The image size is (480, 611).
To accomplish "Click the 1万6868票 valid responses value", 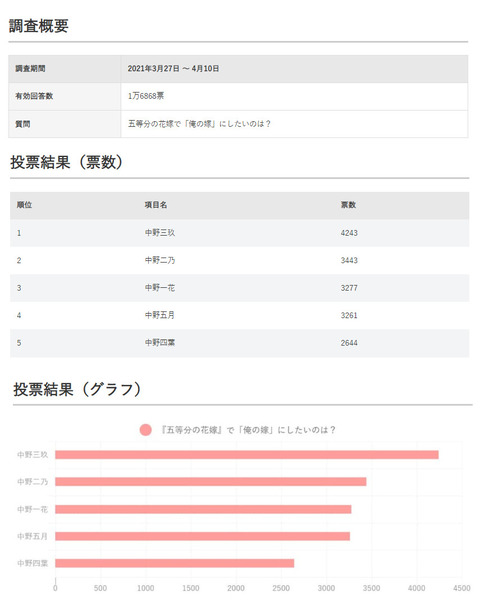I will (x=146, y=96).
